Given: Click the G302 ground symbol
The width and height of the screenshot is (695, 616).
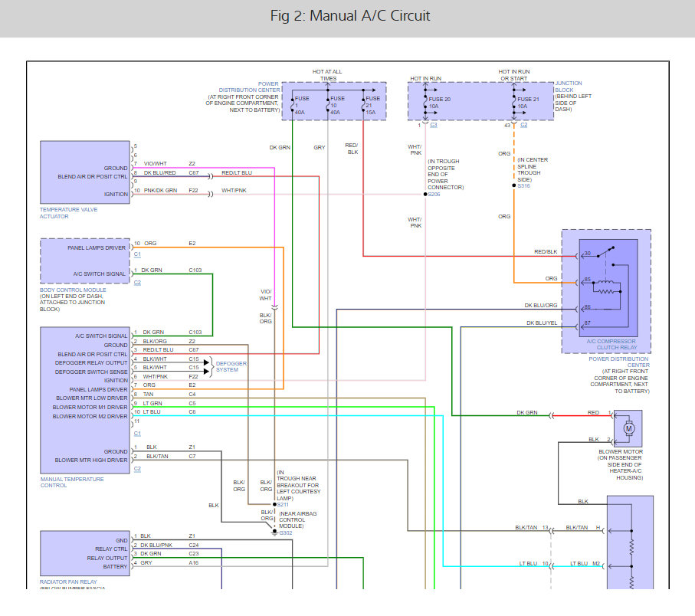Looking at the screenshot, I should (x=274, y=532).
